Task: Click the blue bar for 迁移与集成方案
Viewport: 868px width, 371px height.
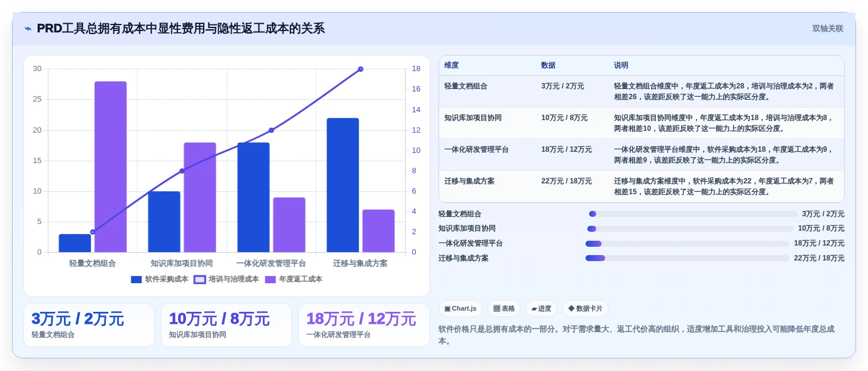Action: 343,185
